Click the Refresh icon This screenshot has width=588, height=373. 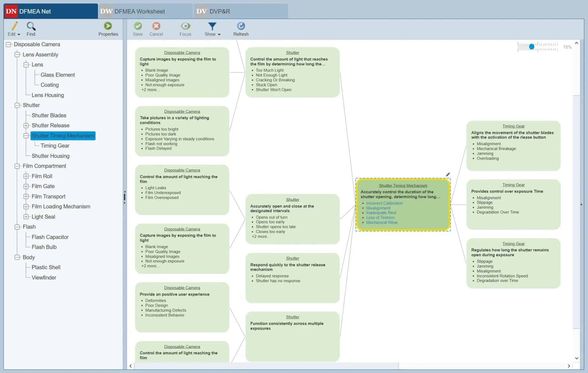(x=241, y=26)
